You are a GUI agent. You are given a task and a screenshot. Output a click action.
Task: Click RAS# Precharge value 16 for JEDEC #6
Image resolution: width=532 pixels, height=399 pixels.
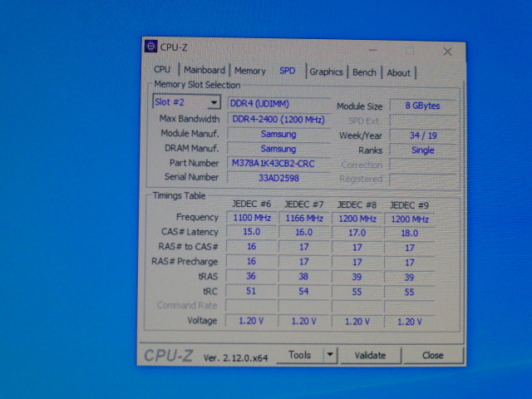251,262
